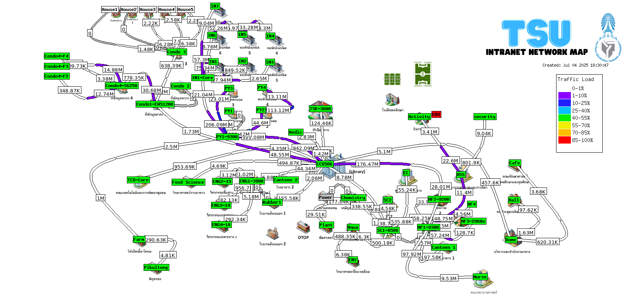Click the IN4 dormitory building icon

coord(277,41)
